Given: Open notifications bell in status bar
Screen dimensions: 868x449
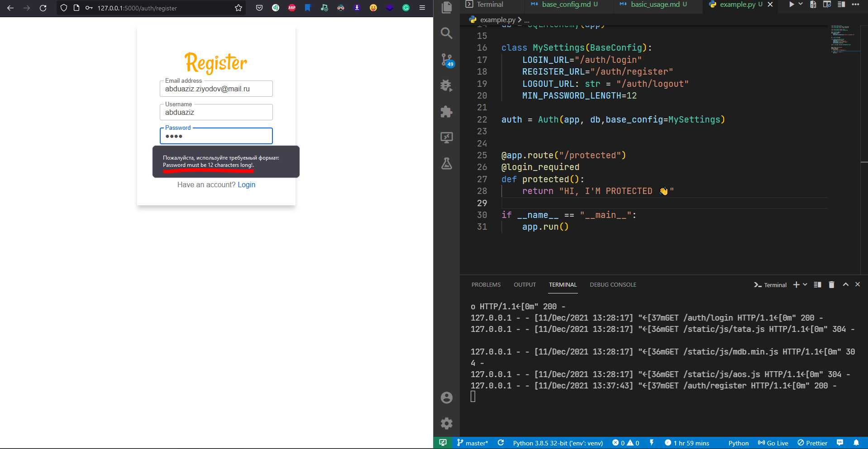Looking at the screenshot, I should coord(856,443).
